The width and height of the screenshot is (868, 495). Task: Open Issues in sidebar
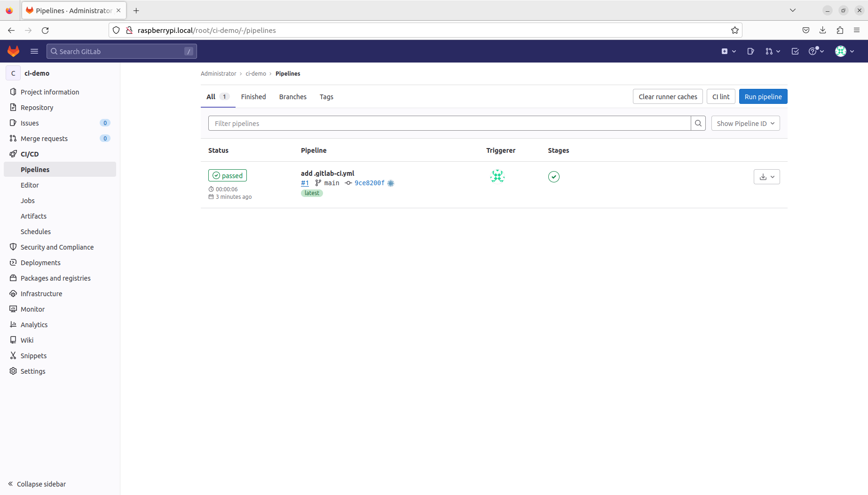[60, 123]
